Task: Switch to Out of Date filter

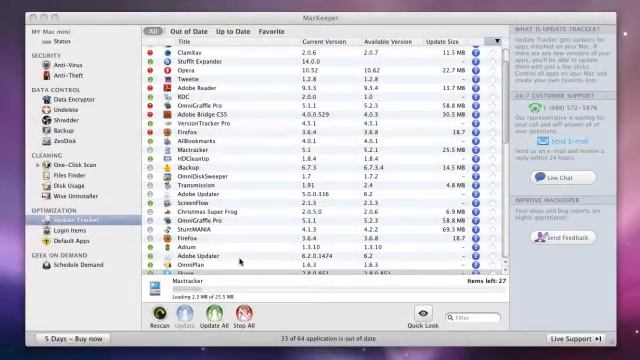Action: point(189,31)
